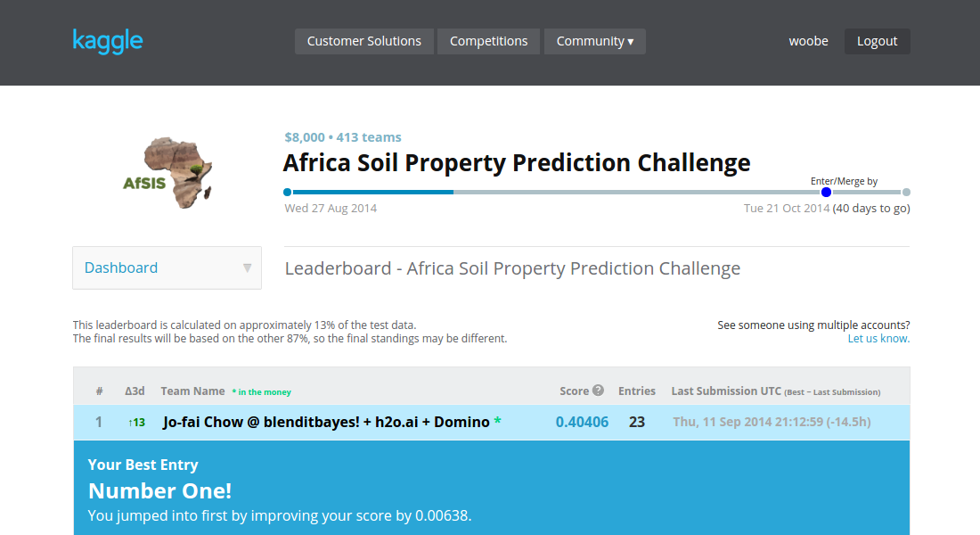The width and height of the screenshot is (980, 535).
Task: Open the Community dropdown menu
Action: point(594,41)
